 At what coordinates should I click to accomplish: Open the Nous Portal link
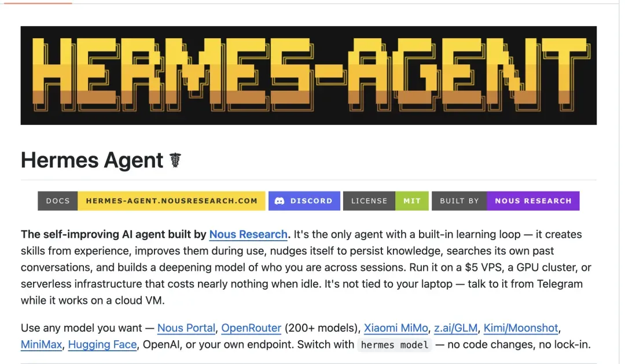tap(186, 328)
